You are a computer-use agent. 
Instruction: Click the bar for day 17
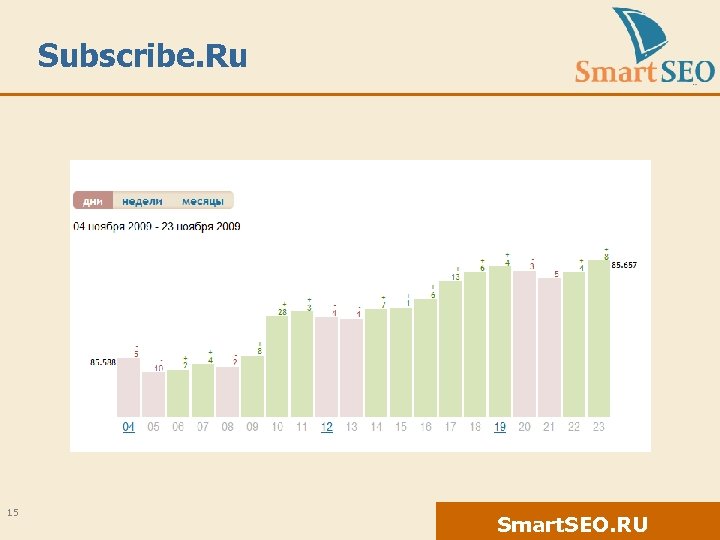(x=450, y=349)
